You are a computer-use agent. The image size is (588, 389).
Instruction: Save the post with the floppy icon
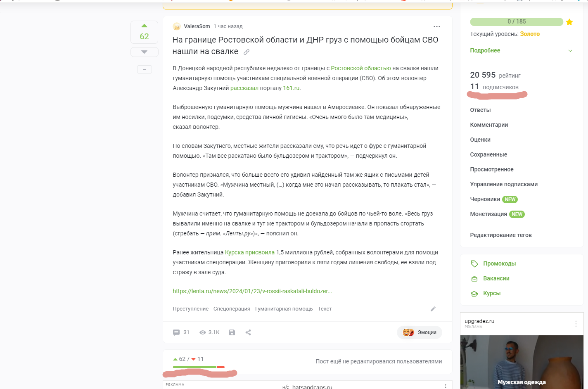(x=232, y=332)
